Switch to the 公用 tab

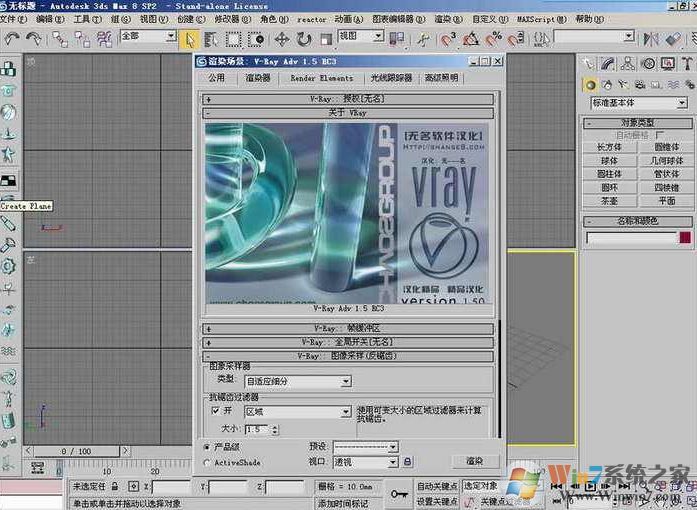216,78
